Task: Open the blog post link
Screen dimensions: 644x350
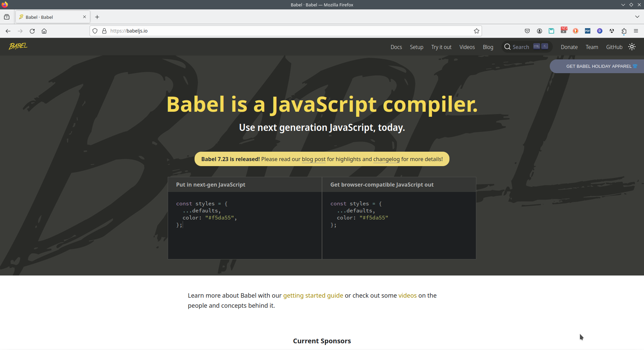Action: coord(314,159)
